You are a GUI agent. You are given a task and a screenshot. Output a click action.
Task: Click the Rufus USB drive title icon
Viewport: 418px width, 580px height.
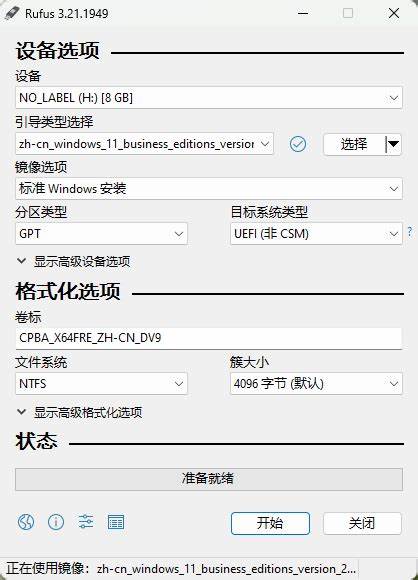pyautogui.click(x=11, y=14)
